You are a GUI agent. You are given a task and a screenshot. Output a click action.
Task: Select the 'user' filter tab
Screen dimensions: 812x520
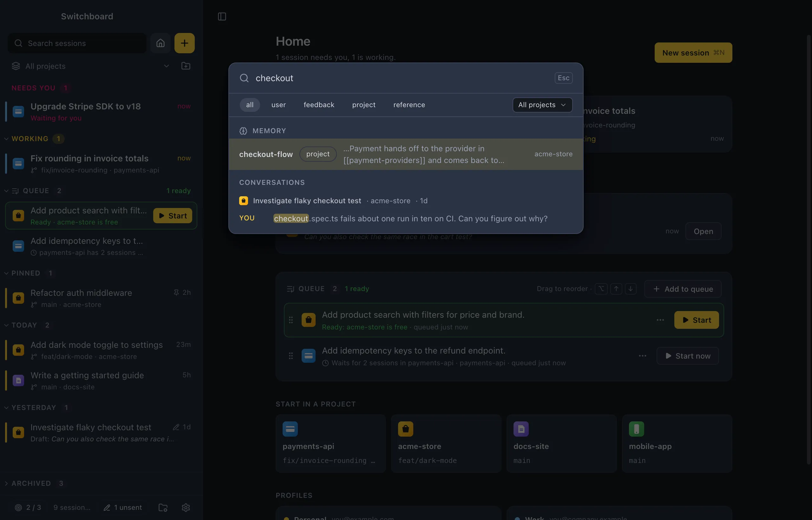click(279, 105)
